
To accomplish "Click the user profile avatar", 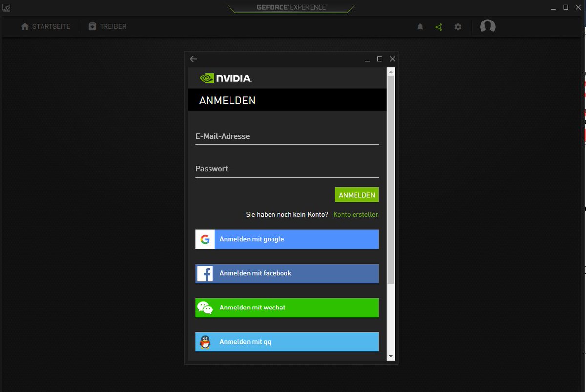I will coord(487,26).
